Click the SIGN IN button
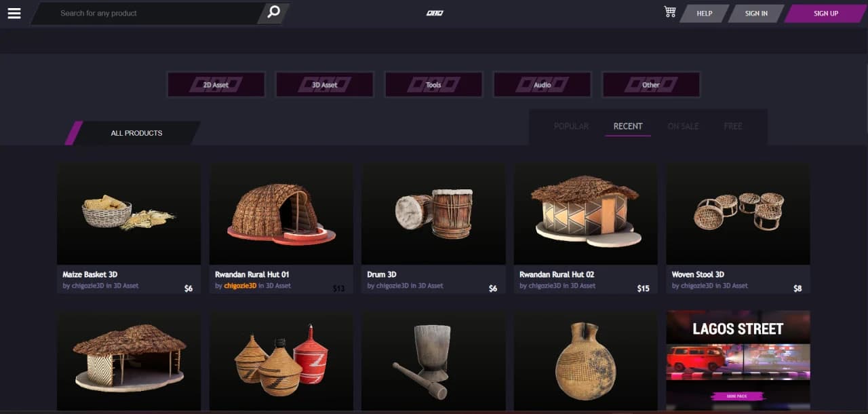Screen dimensions: 868x414 [756, 14]
